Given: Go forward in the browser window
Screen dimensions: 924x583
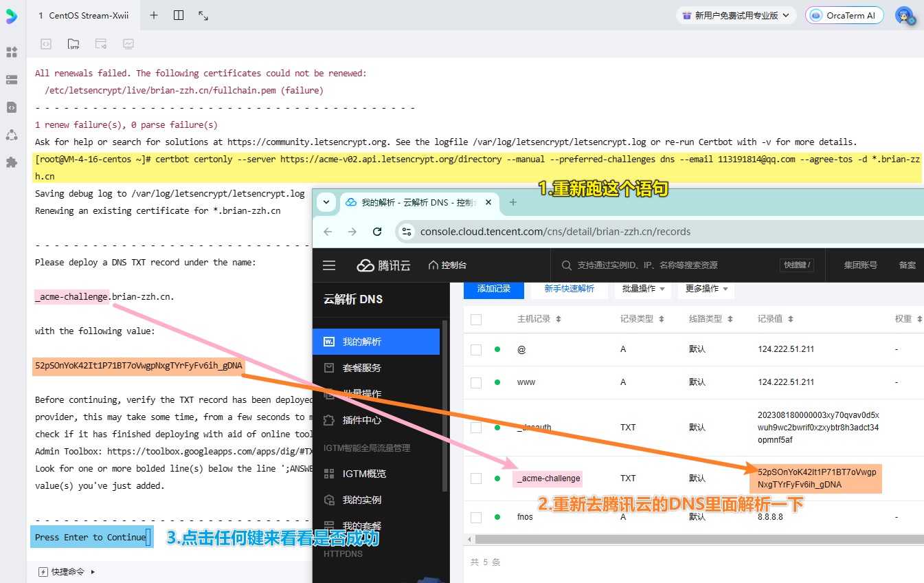Looking at the screenshot, I should click(x=352, y=232).
